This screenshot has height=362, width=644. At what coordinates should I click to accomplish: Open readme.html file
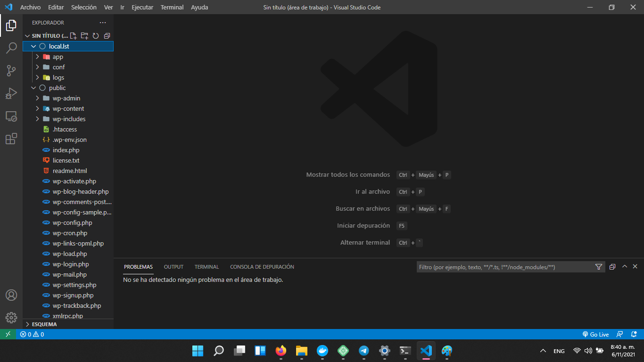[x=68, y=171]
